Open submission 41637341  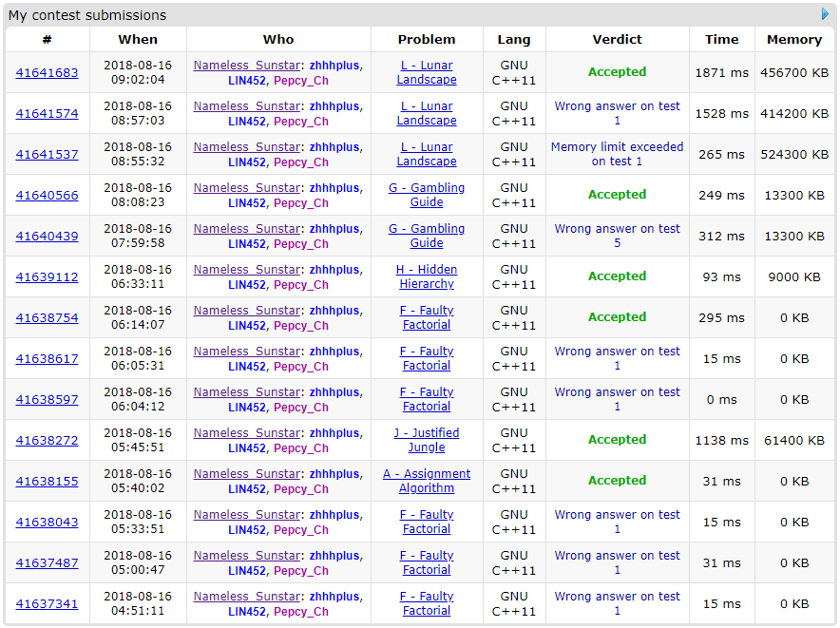[47, 604]
